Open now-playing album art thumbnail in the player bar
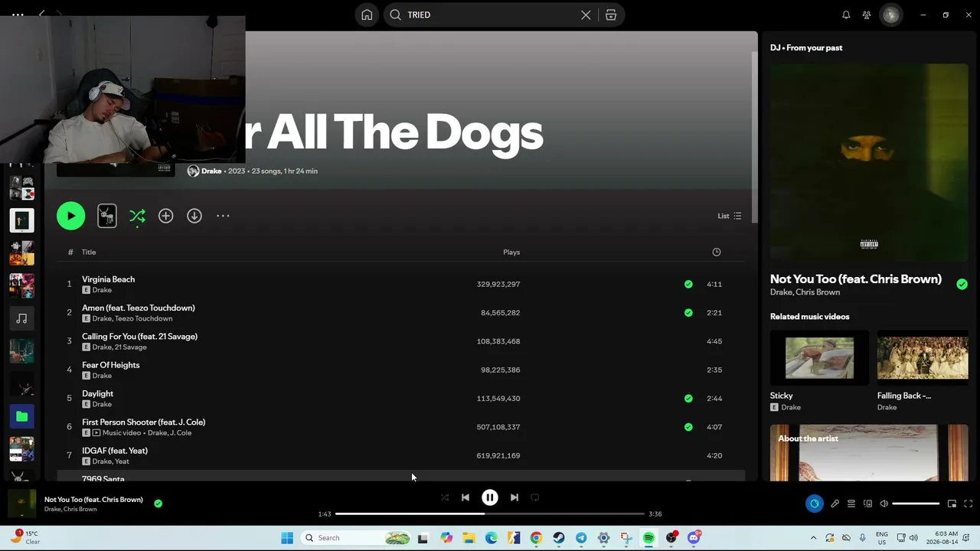This screenshot has width=980, height=551. (21, 504)
